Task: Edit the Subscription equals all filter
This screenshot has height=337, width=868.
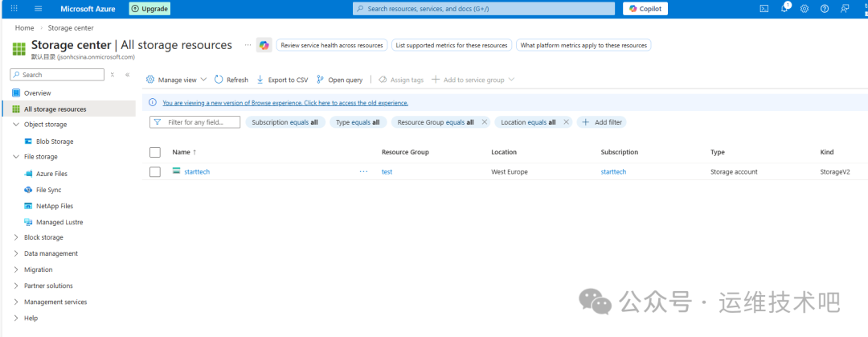Action: [x=285, y=122]
